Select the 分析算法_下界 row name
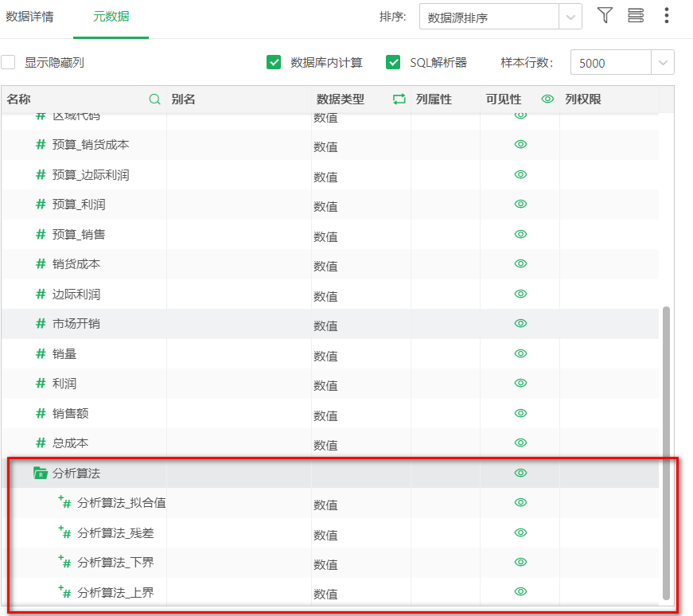This screenshot has width=693, height=616. 115,563
